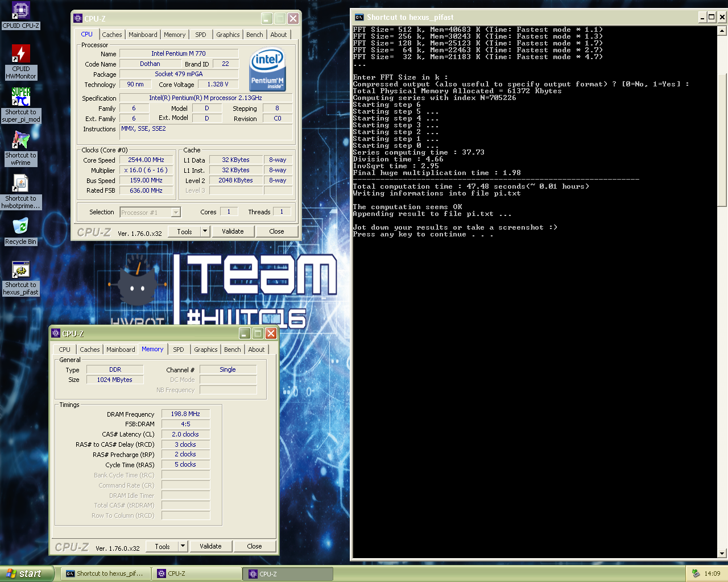Click console scrollbar down arrow
728x582 pixels.
tap(722, 553)
